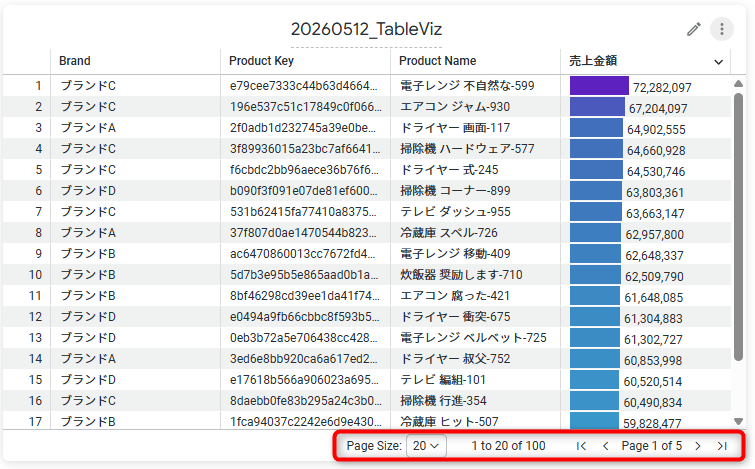
Task: Jump to the last page
Action: coord(721,446)
